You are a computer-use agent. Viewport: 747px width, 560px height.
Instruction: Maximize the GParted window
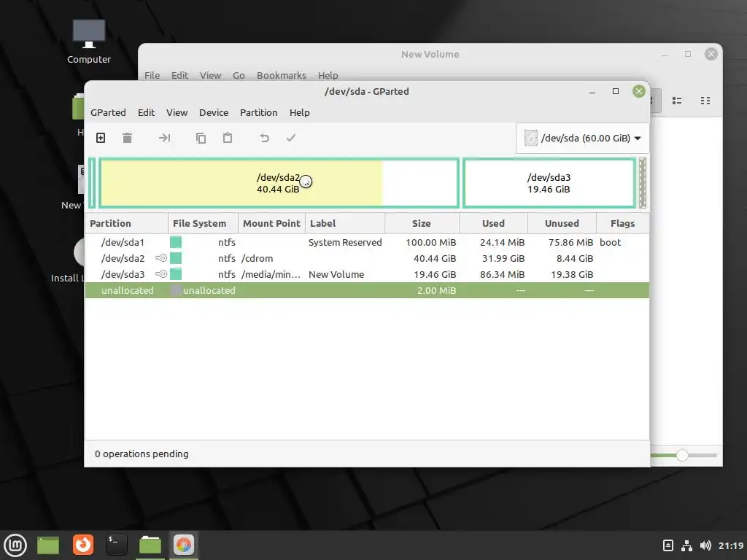click(x=616, y=91)
